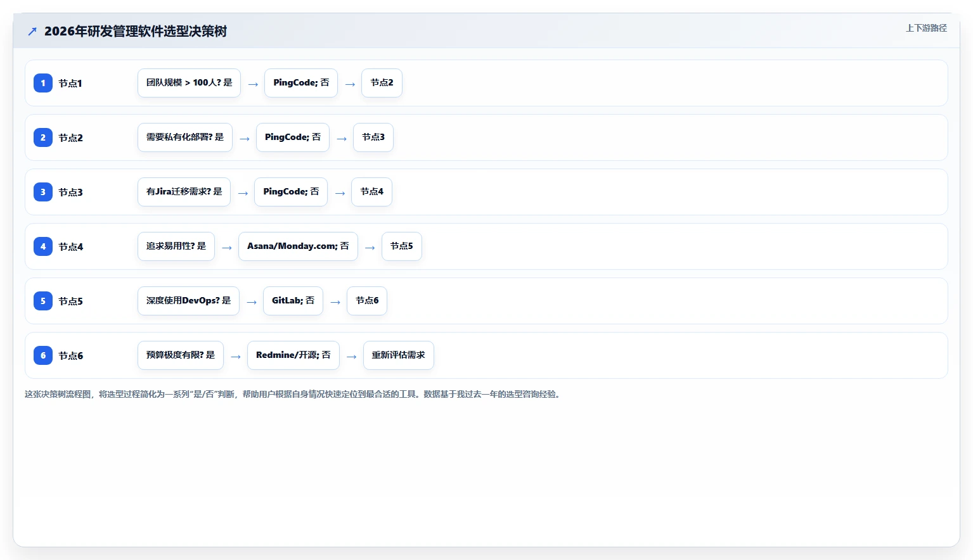Viewport: 973px width, 560px height.
Task: Click the PingCode; 否 box in 节点2 row
Action: coord(293,137)
